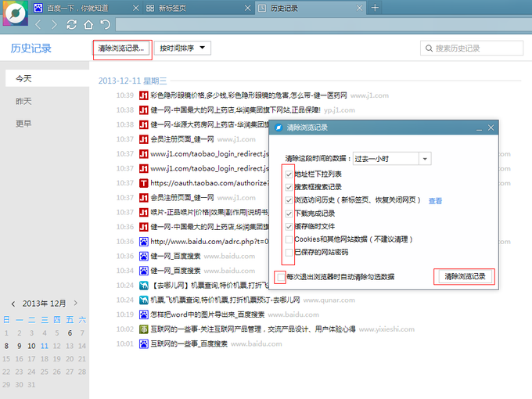Click the 清除浏览记录 confirm button in dialog
The height and width of the screenshot is (399, 532).
pos(465,277)
